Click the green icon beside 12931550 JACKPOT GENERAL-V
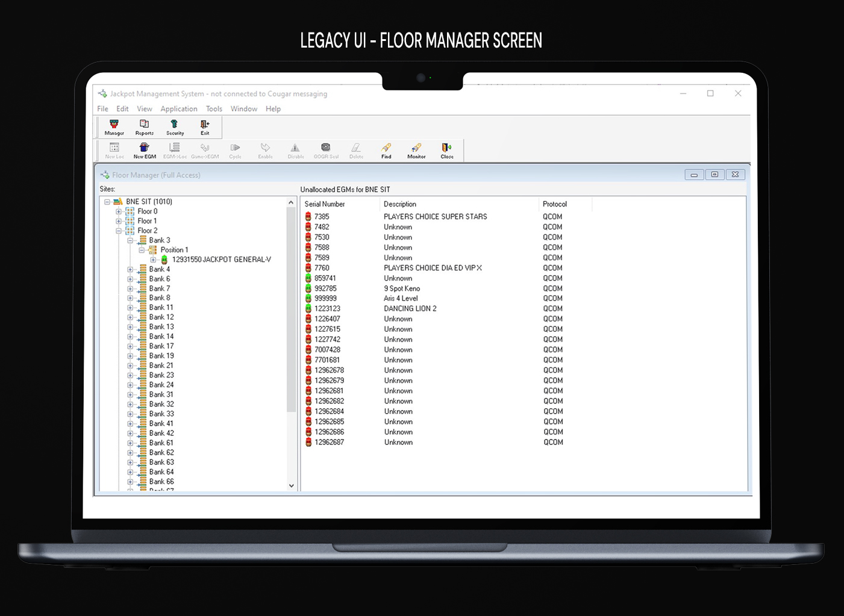Viewport: 844px width, 616px height. point(164,260)
